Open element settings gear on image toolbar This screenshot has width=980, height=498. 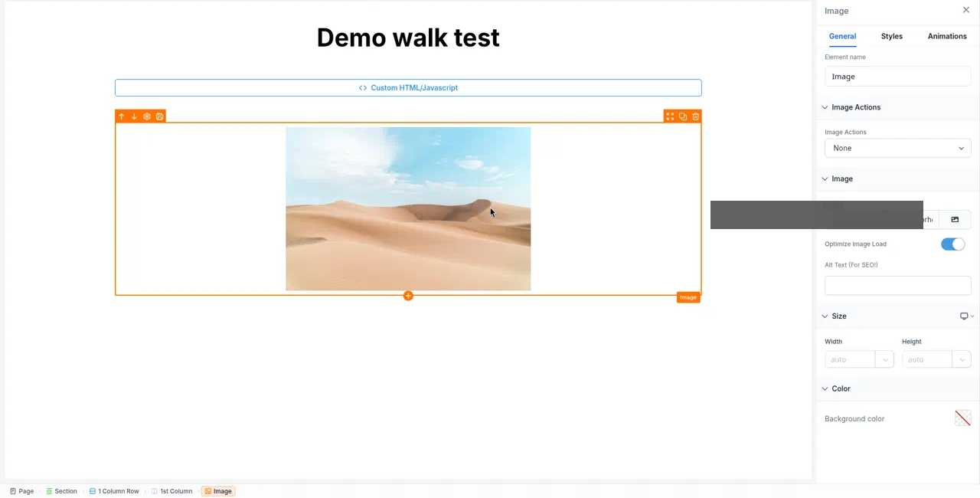click(147, 116)
